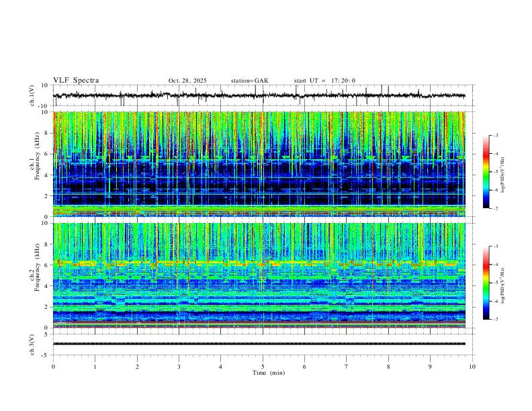The image size is (532, 411).
Task: Select the date text "Oct. 28, 2025"
Action: pyautogui.click(x=187, y=81)
